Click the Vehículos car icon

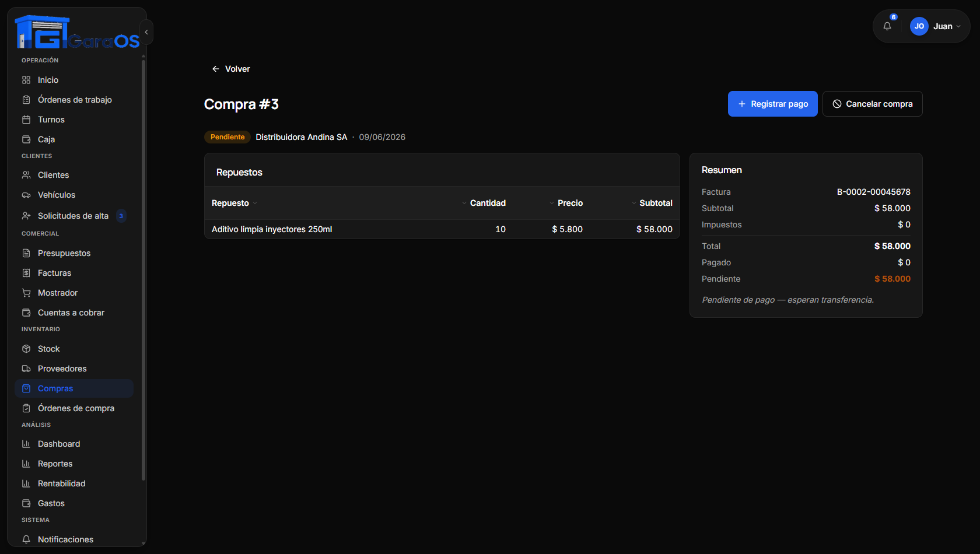pyautogui.click(x=26, y=195)
